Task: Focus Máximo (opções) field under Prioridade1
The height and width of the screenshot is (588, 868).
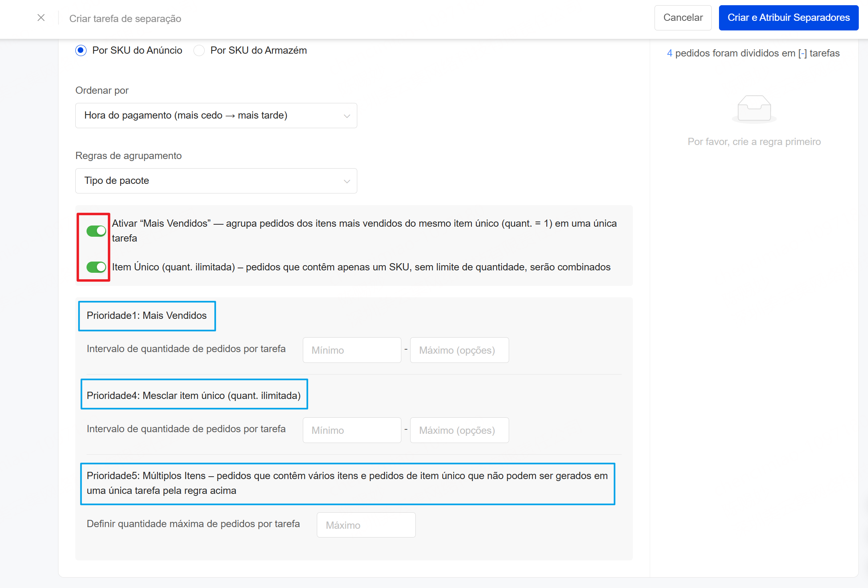Action: [x=459, y=350]
